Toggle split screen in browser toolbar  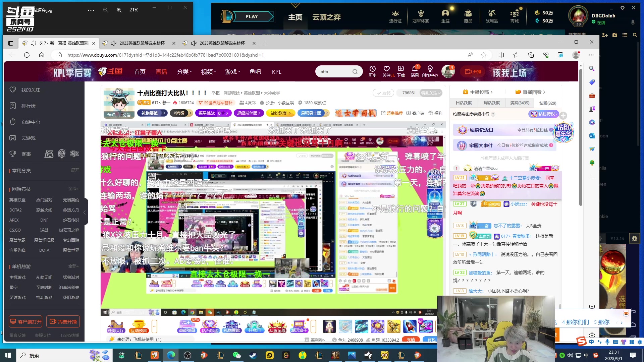point(501,55)
